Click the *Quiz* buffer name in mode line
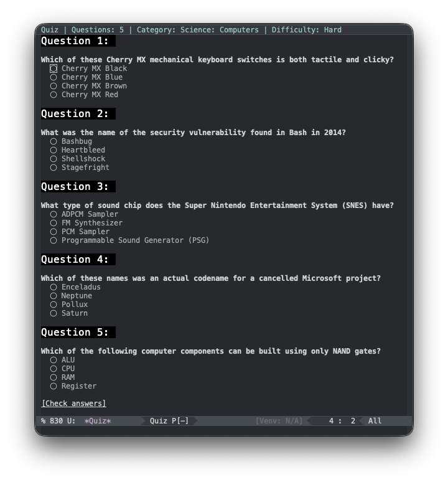This screenshot has width=448, height=482. [98, 421]
